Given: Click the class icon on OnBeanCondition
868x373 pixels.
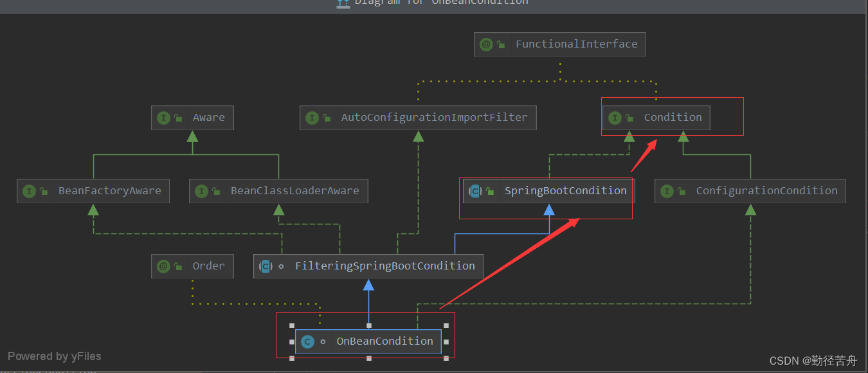Looking at the screenshot, I should (x=307, y=341).
